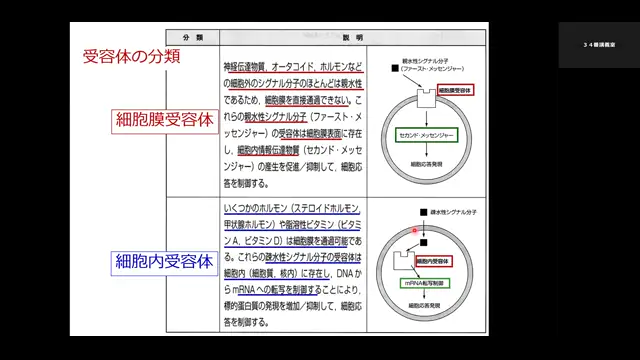Select the blue 細胞内受容体 label box on the left
Image resolution: width=640 pixels, height=360 pixels.
point(164,263)
